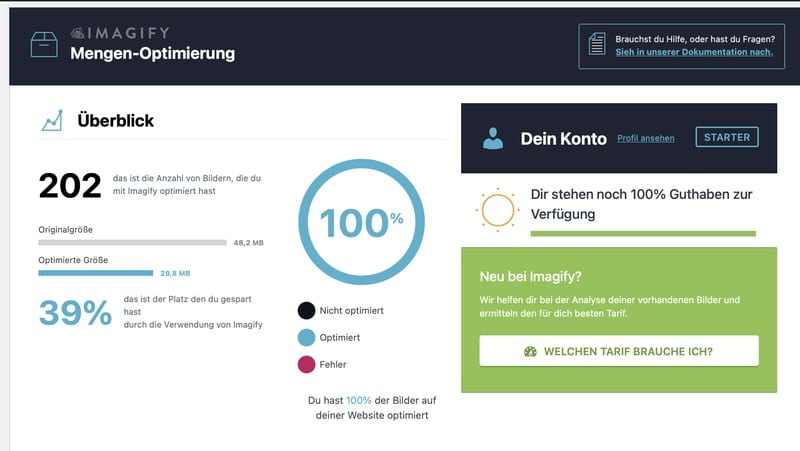Viewport: 800px width, 451px height.
Task: Click the '48,2 MB' original size value
Action: (248, 243)
